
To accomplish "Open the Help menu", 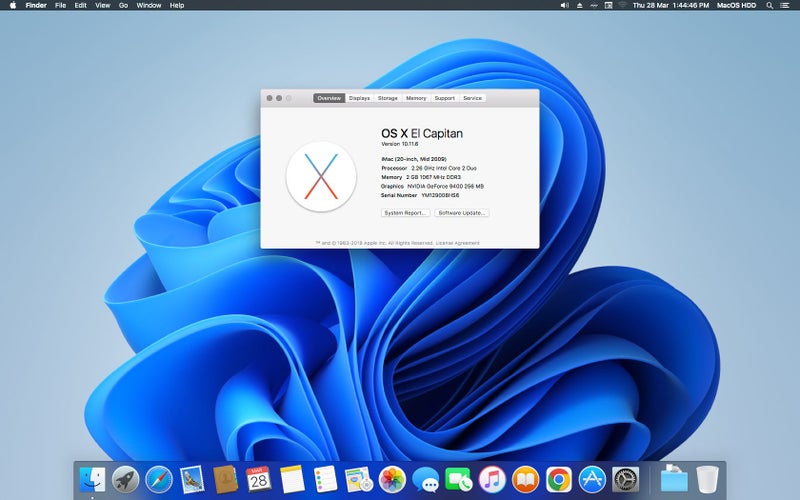I will 177,5.
